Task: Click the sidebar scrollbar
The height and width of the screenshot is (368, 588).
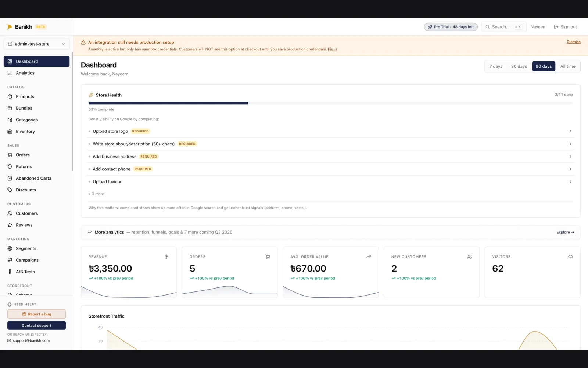Action: point(72,112)
